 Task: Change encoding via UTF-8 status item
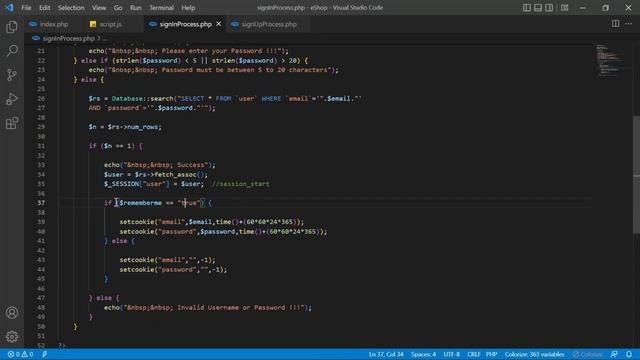(x=451, y=354)
